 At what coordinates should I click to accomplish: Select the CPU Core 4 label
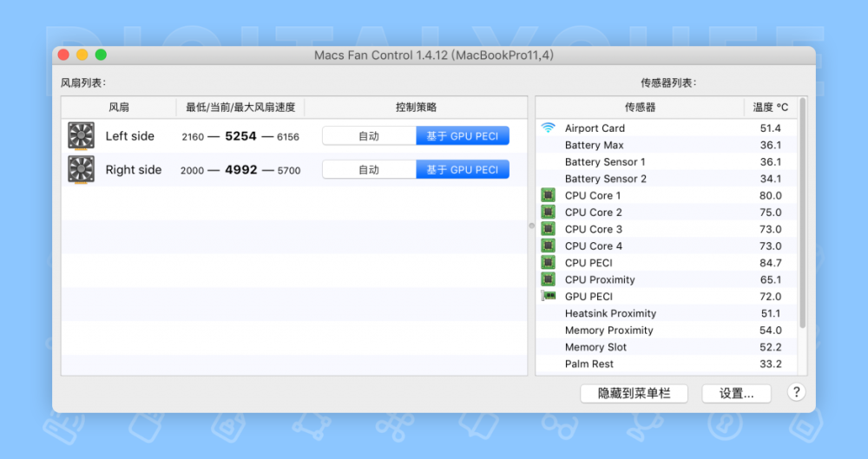coord(593,246)
